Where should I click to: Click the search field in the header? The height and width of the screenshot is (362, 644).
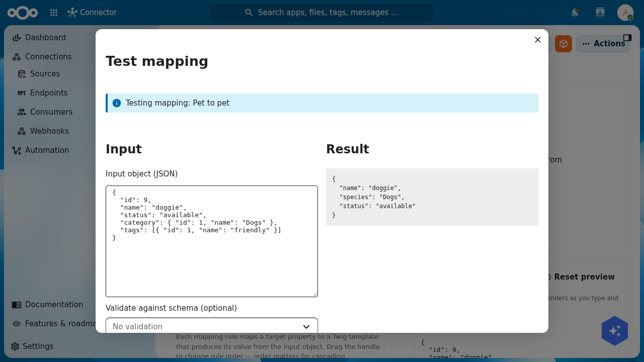coord(321,13)
